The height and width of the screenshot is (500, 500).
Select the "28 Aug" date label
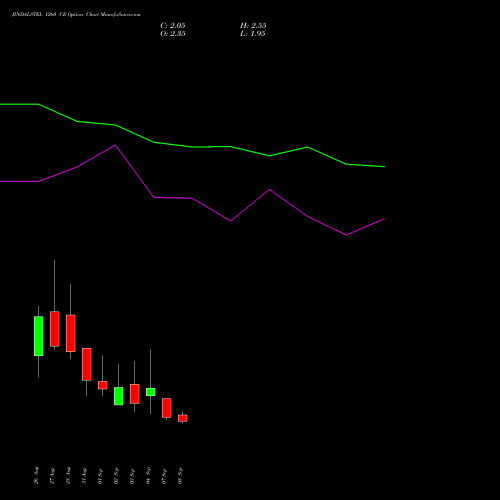click(68, 475)
